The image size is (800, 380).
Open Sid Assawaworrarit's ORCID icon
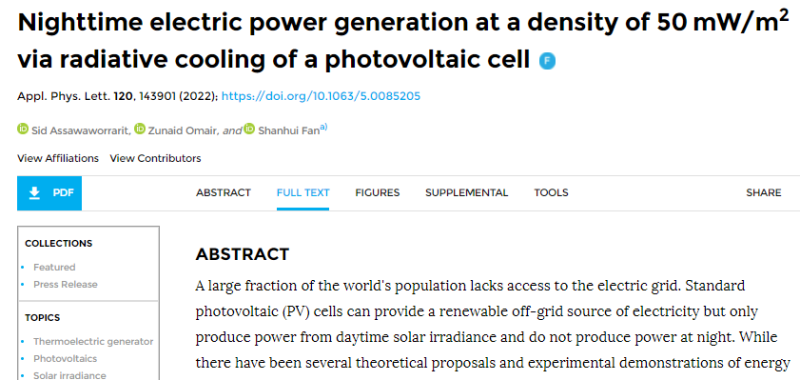(x=22, y=129)
